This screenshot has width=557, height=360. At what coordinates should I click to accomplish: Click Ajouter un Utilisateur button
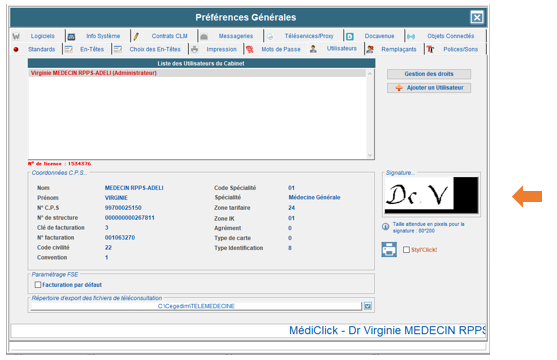429,88
